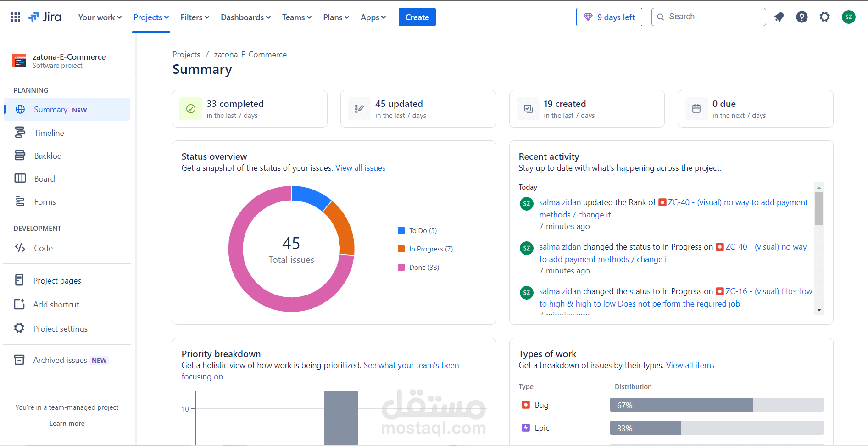Click the diamond icon on trial button
This screenshot has height=446, width=868.
tap(588, 17)
